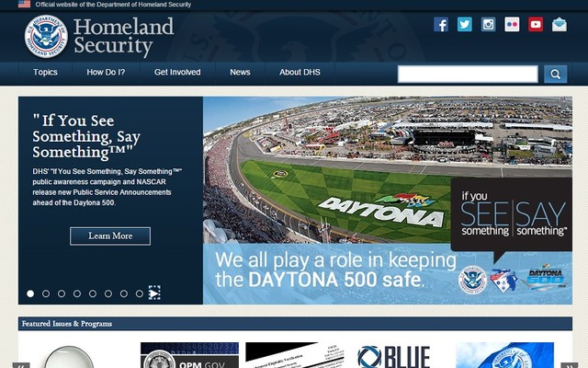
Task: Click the DHS seal in banner footer
Action: pos(472,280)
